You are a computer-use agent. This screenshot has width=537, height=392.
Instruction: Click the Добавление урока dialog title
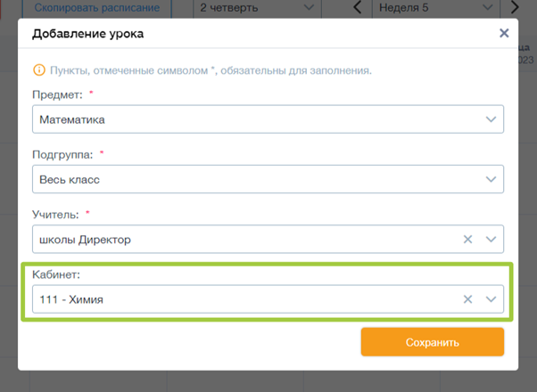click(x=88, y=34)
